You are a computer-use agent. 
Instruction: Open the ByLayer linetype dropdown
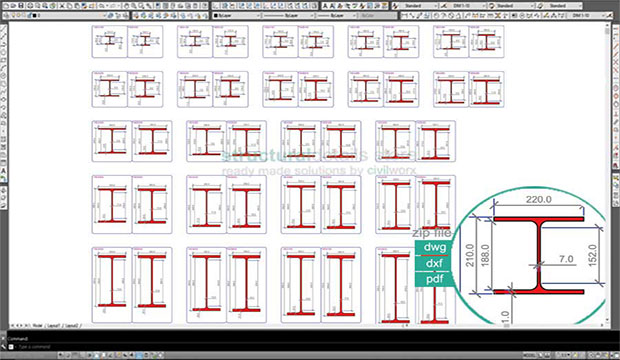(x=289, y=15)
